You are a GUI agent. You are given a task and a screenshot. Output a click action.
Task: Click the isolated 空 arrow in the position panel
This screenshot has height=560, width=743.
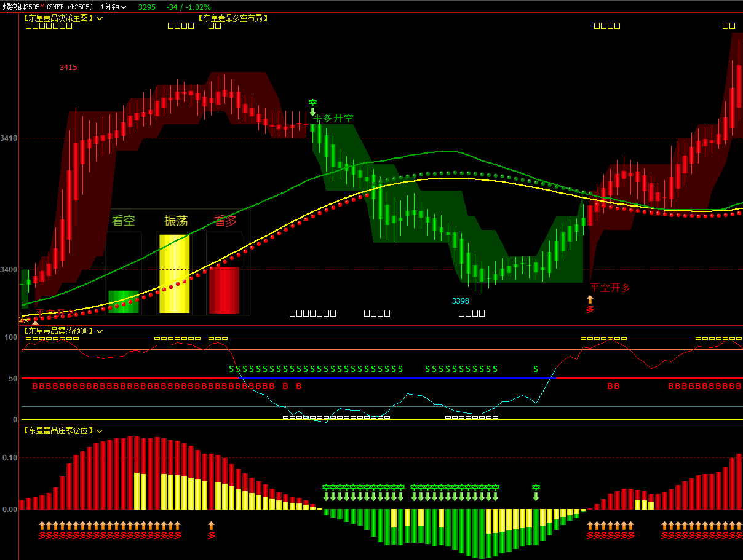point(536,492)
